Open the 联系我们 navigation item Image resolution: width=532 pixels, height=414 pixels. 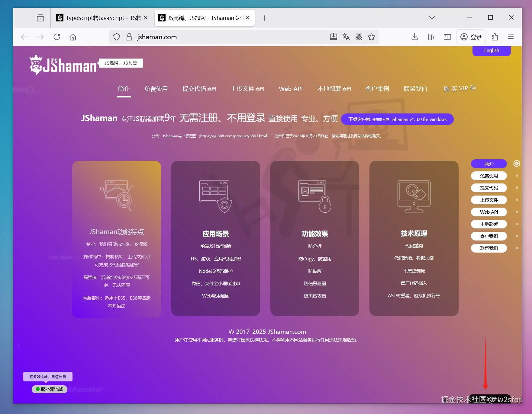(x=416, y=89)
